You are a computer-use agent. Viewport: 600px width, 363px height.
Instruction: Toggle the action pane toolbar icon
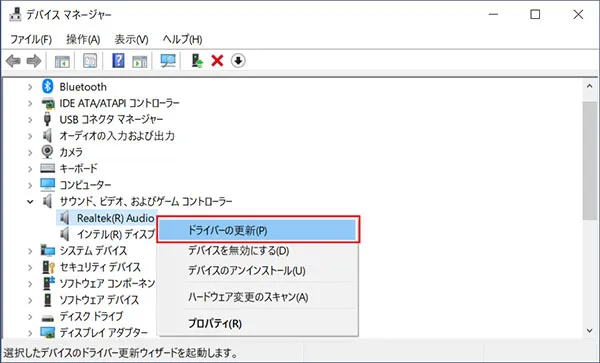(140, 61)
